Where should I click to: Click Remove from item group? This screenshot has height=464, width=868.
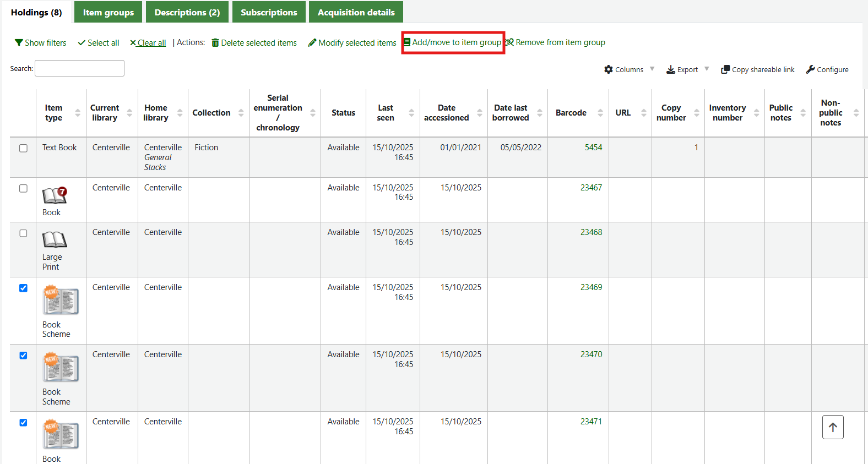(x=556, y=42)
